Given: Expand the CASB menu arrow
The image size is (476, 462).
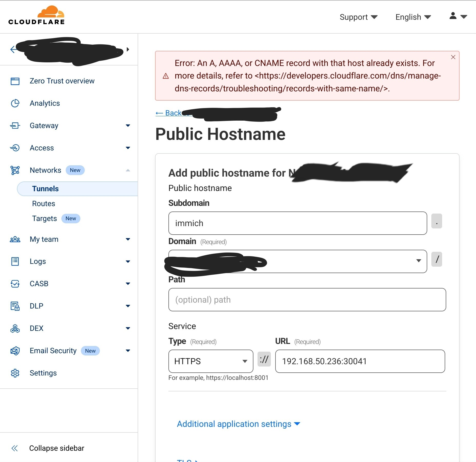Looking at the screenshot, I should pos(128,284).
